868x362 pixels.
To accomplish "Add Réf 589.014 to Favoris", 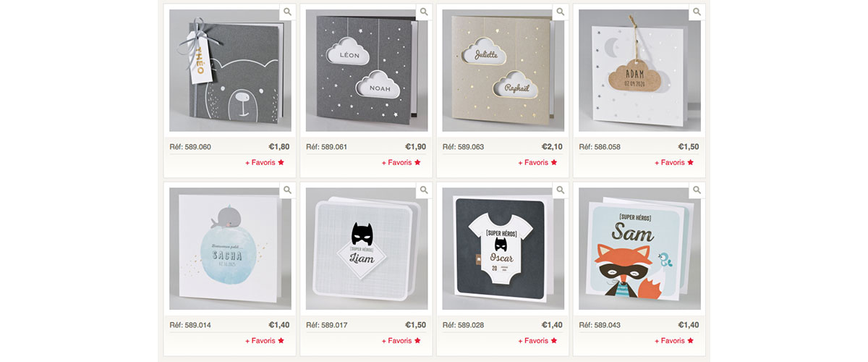I will tap(265, 341).
